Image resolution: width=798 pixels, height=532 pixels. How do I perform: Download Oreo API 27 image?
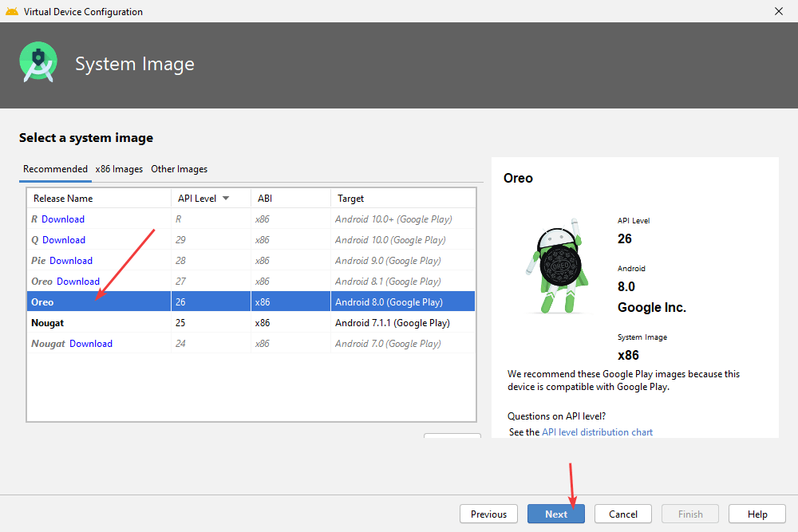(78, 282)
